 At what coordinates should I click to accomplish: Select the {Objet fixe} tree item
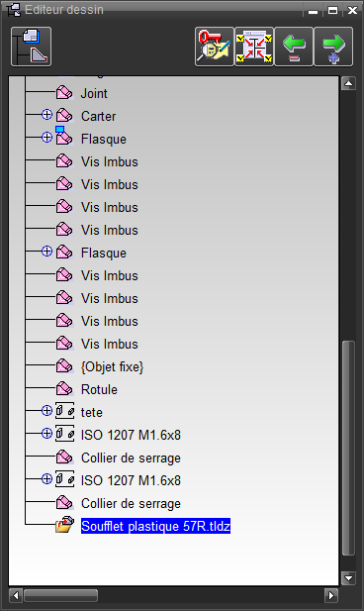point(112,366)
